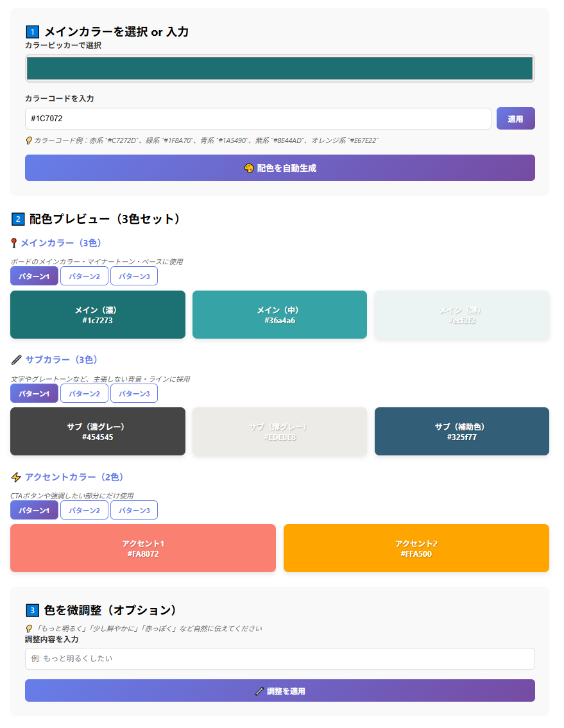Click the メイン（濃） #1c7273 swatch
The image size is (564, 728).
[98, 315]
